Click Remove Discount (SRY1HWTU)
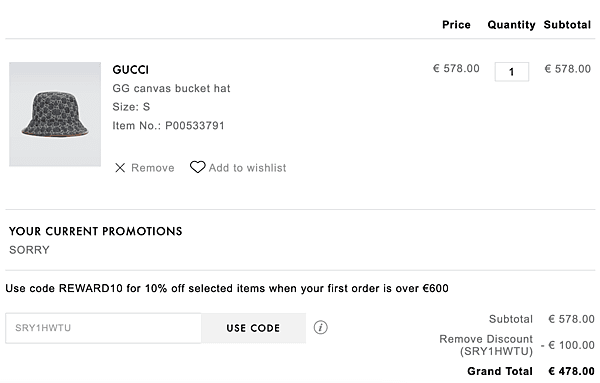This screenshot has height=383, width=600. pyautogui.click(x=486, y=345)
